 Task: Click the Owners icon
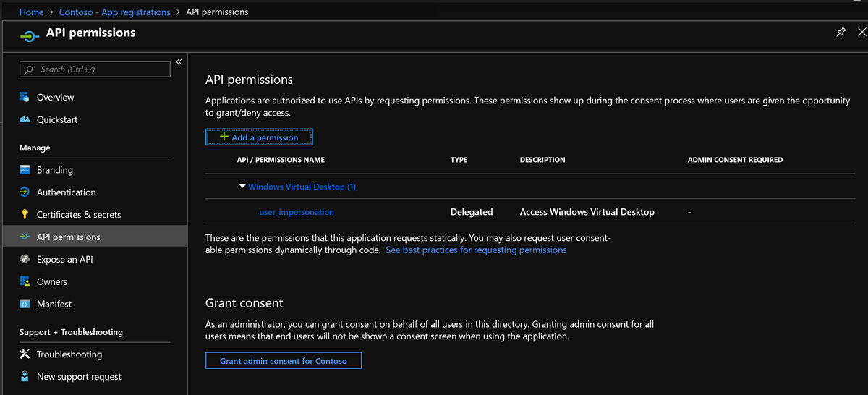pos(25,281)
